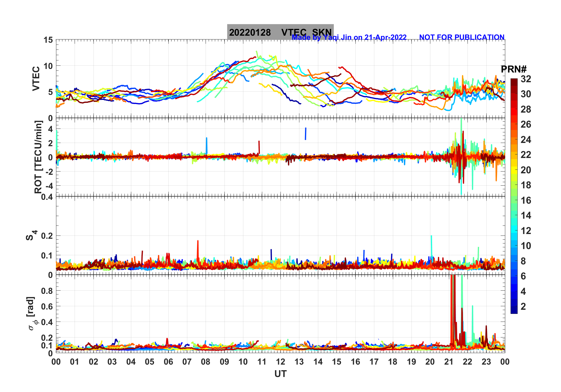Screen dimensions: 561x392
Task: Click x-axis tick label 09
Action: tap(224, 362)
